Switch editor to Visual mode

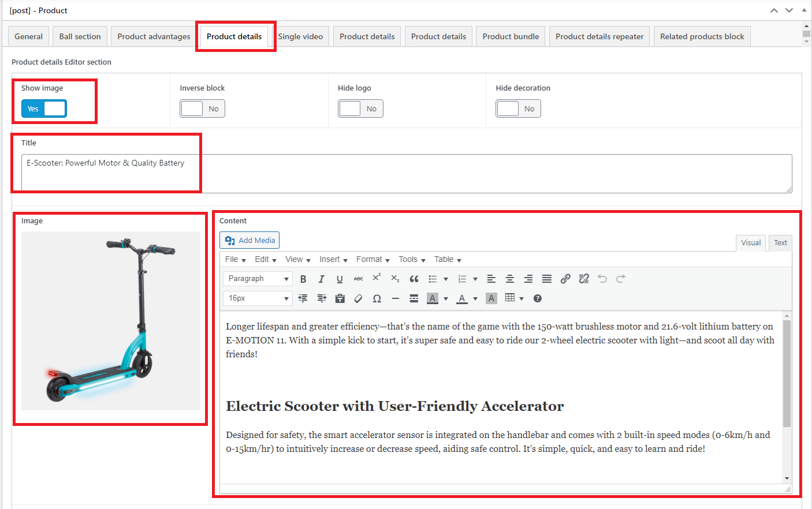pyautogui.click(x=751, y=243)
